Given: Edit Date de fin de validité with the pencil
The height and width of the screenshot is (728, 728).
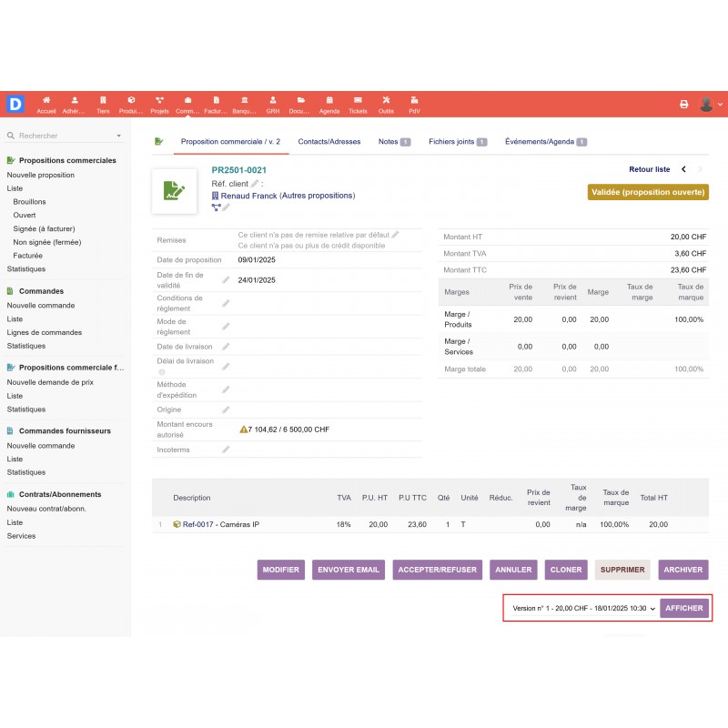Looking at the screenshot, I should tap(225, 280).
